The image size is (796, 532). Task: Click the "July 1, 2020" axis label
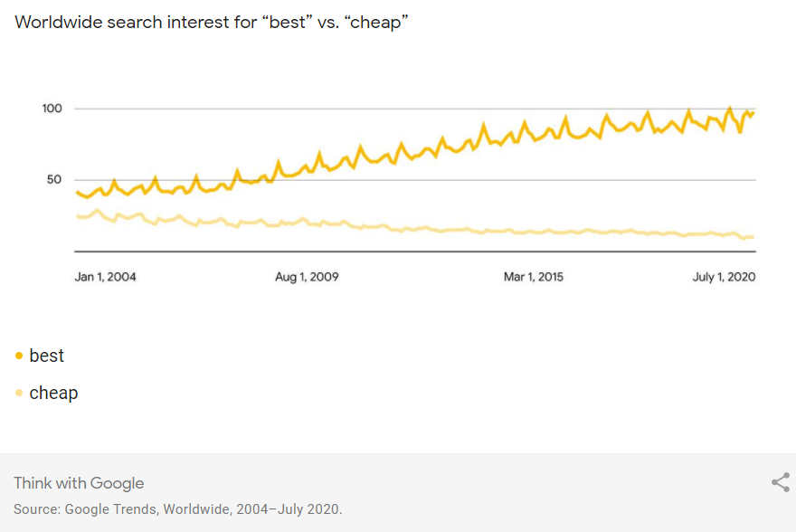point(724,277)
